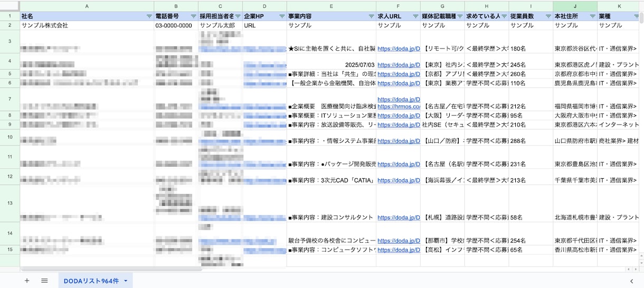Select column E header
This screenshot has height=288, width=644.
click(332, 6)
